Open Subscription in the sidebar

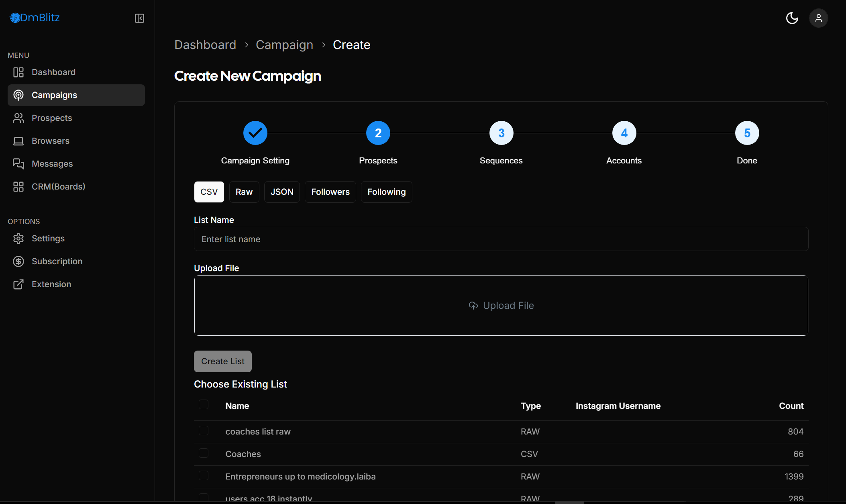(76, 261)
